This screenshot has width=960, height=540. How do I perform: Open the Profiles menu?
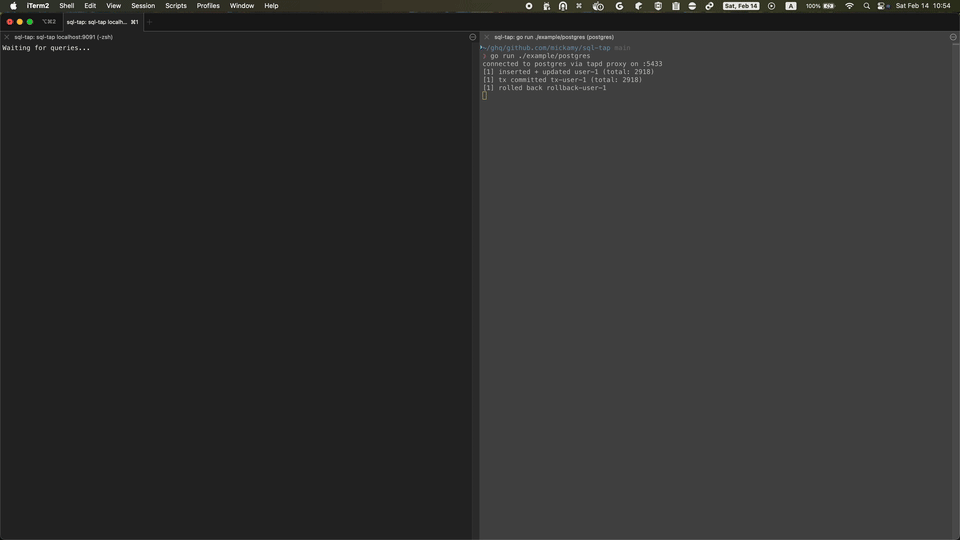tap(208, 6)
